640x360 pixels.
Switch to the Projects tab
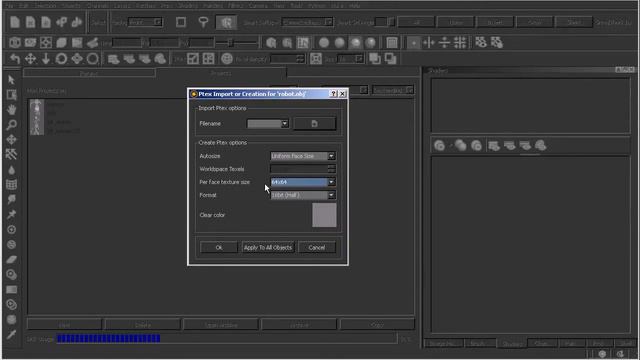(x=221, y=73)
